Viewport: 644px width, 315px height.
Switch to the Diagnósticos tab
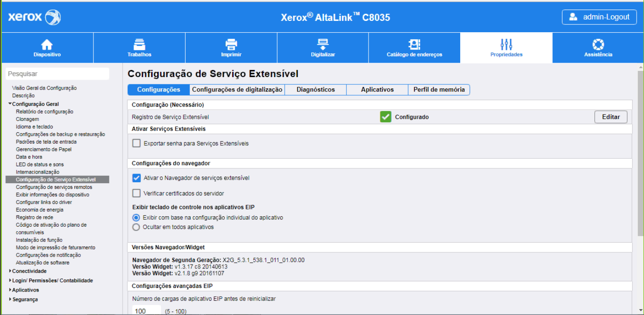tap(315, 90)
